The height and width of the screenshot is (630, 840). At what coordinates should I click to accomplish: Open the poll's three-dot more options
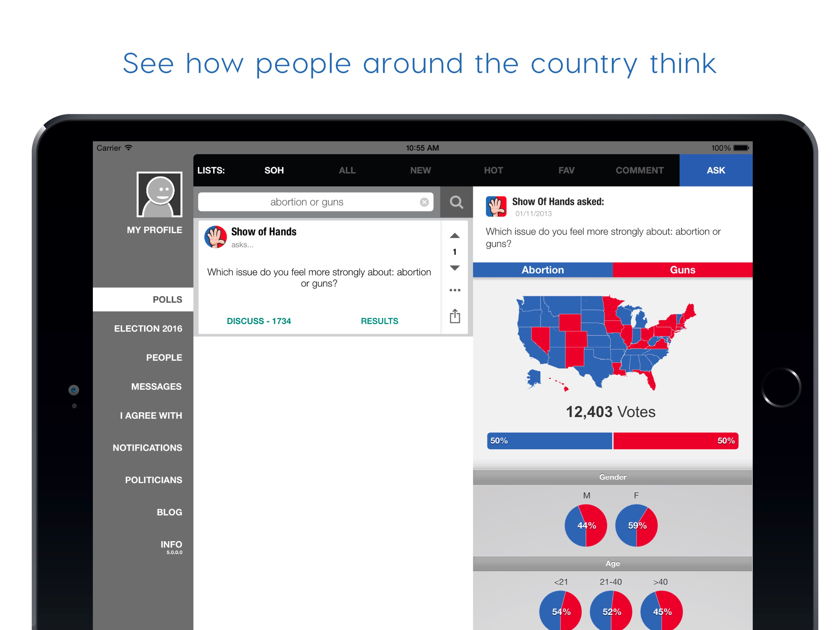[x=454, y=290]
